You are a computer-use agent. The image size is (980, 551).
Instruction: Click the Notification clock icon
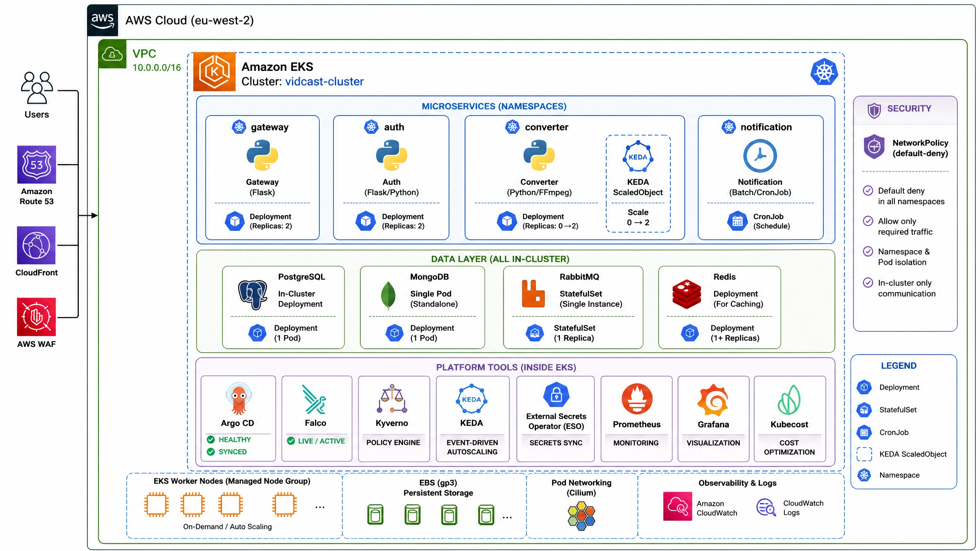coord(760,156)
